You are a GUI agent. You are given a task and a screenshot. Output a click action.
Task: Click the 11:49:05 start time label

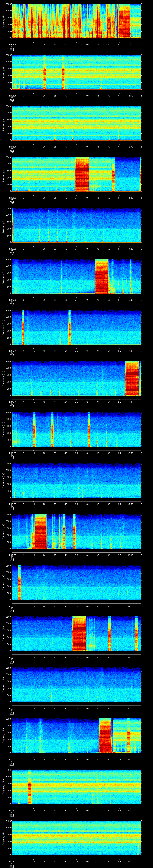12,555
